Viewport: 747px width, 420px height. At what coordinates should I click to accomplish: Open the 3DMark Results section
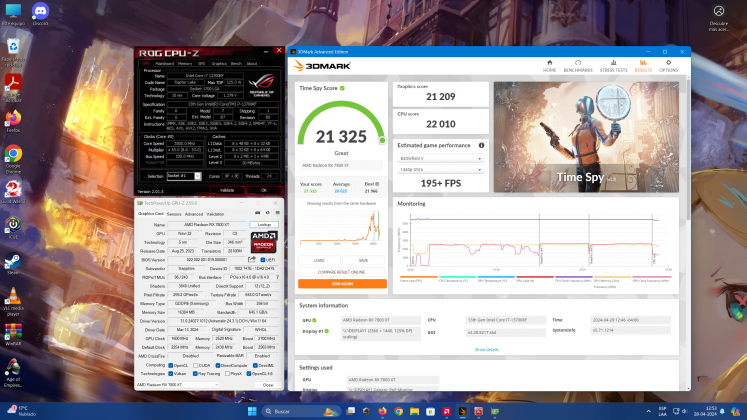coord(643,66)
